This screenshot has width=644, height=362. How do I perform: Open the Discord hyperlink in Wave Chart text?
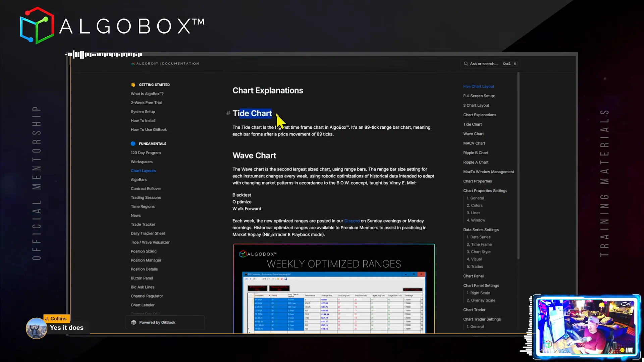pyautogui.click(x=352, y=221)
